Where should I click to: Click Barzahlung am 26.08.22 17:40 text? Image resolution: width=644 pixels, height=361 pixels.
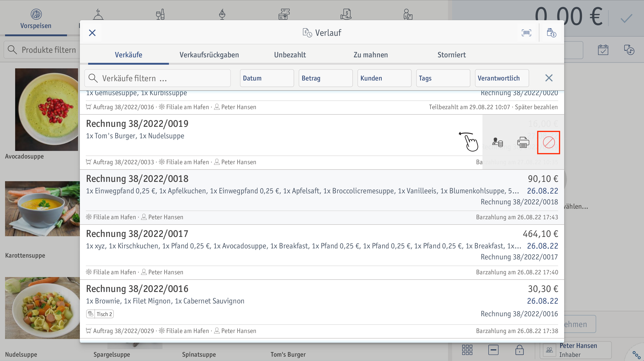pos(517,272)
